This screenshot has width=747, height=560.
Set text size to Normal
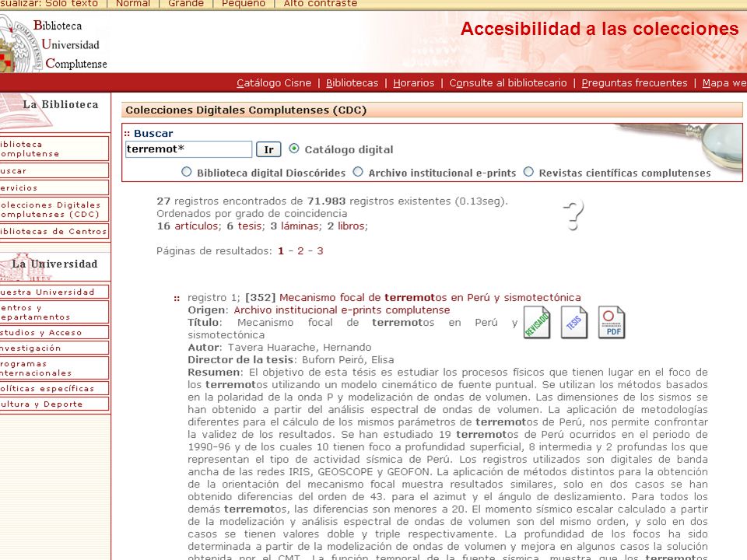[x=133, y=4]
